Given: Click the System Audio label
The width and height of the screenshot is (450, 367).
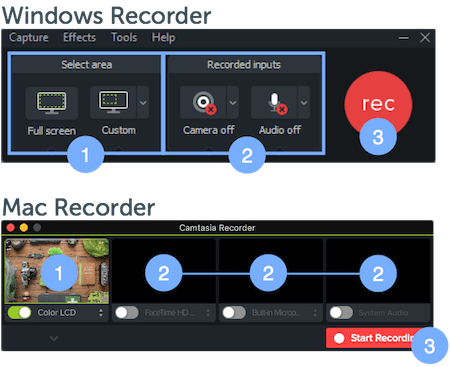Looking at the screenshot, I should (x=383, y=313).
